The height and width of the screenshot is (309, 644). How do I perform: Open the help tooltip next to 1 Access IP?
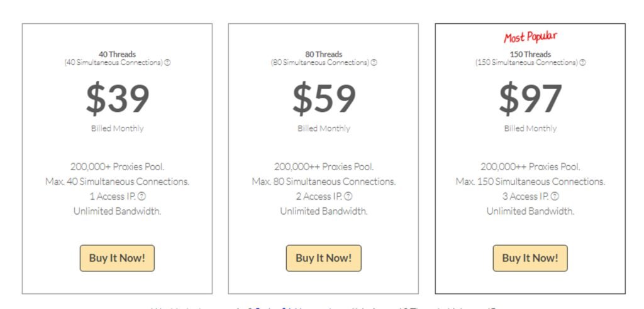(142, 196)
